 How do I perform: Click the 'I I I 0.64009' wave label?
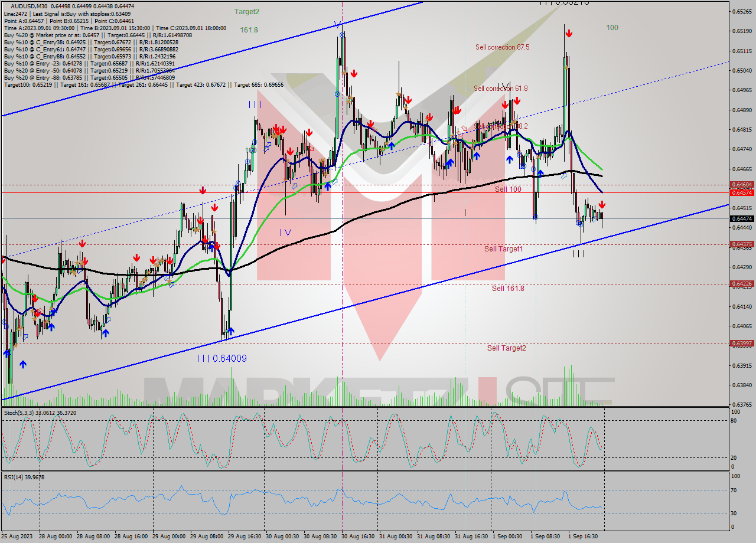[x=222, y=358]
